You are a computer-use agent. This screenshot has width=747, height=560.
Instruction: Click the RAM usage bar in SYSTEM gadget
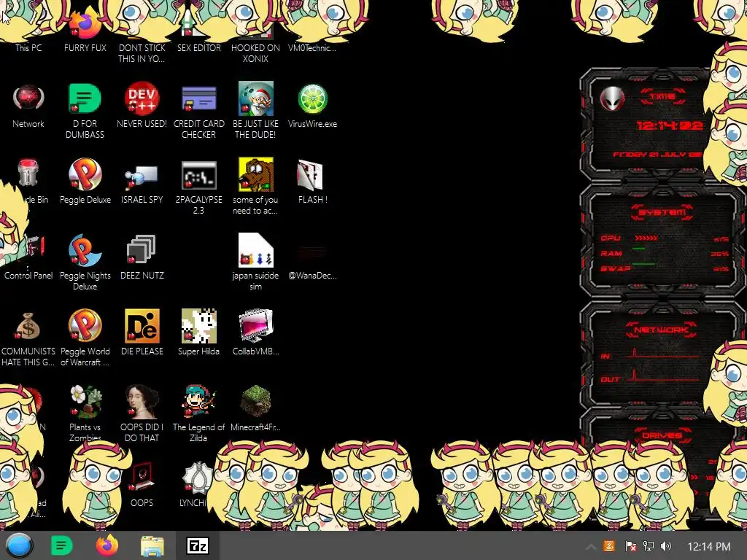tap(638, 249)
